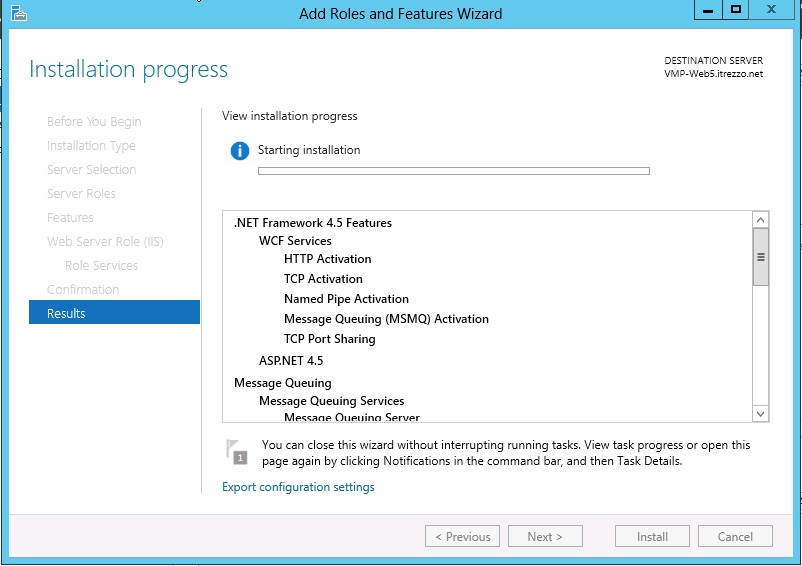The image size is (802, 566).
Task: Select the Message Queuing Services row
Action: coord(331,401)
